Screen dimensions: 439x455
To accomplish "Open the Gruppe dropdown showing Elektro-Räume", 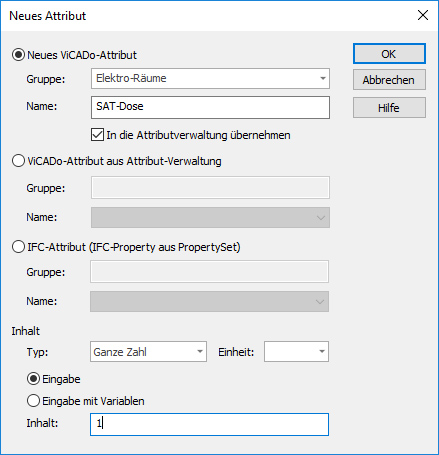I will click(x=210, y=79).
